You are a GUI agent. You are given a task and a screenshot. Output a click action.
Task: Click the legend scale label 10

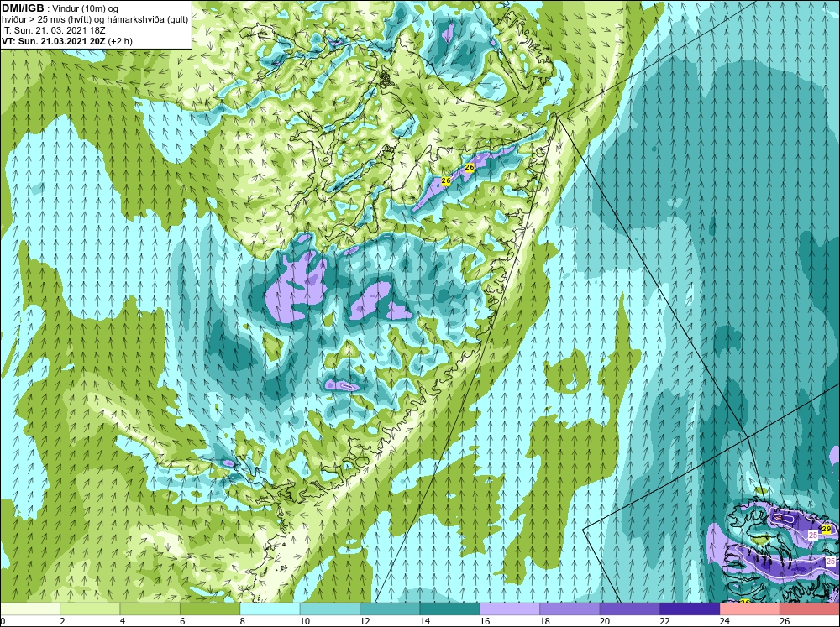pyautogui.click(x=304, y=621)
